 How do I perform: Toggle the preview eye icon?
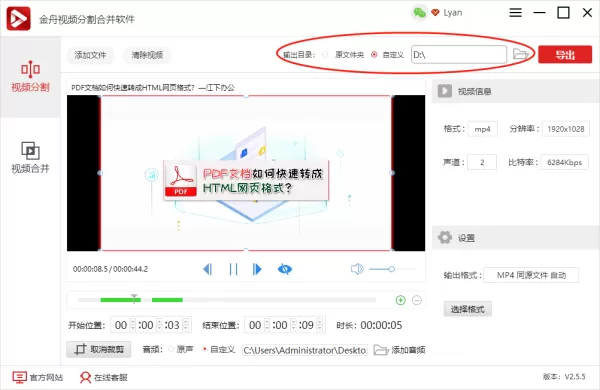click(x=285, y=269)
